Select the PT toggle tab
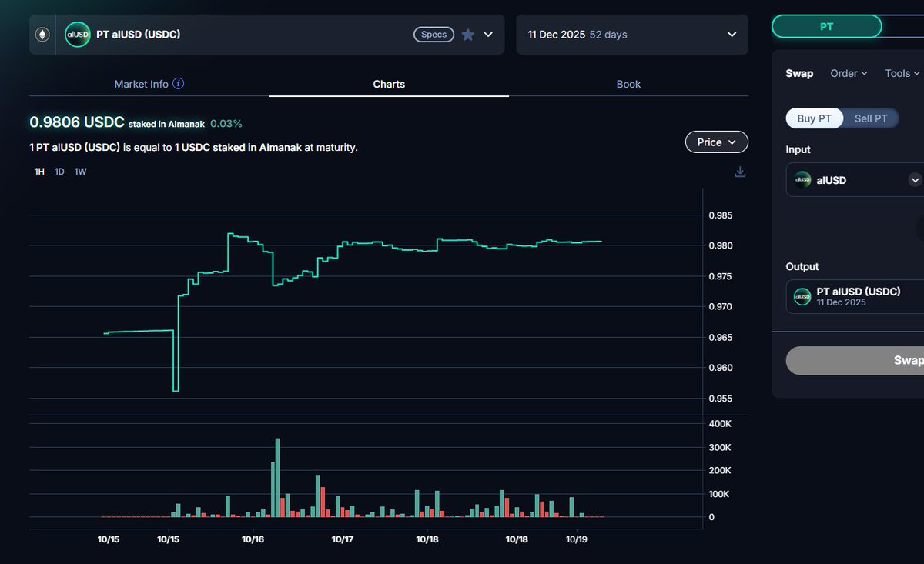 point(826,26)
